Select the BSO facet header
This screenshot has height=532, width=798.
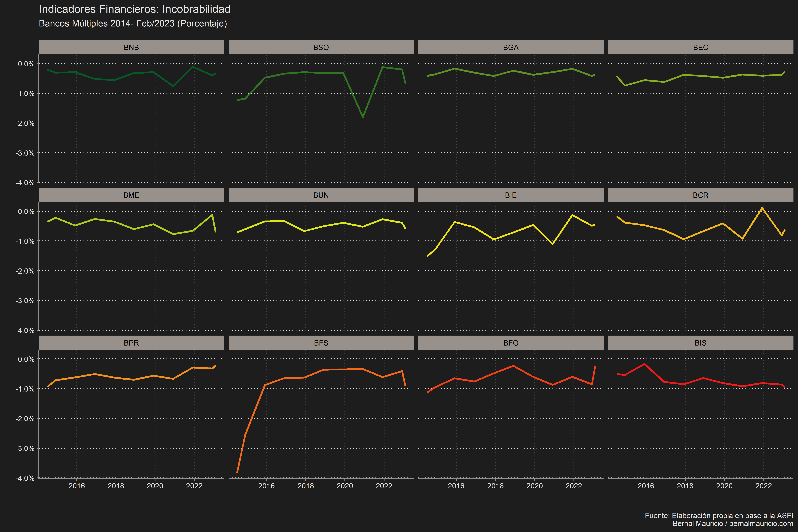[321, 47]
